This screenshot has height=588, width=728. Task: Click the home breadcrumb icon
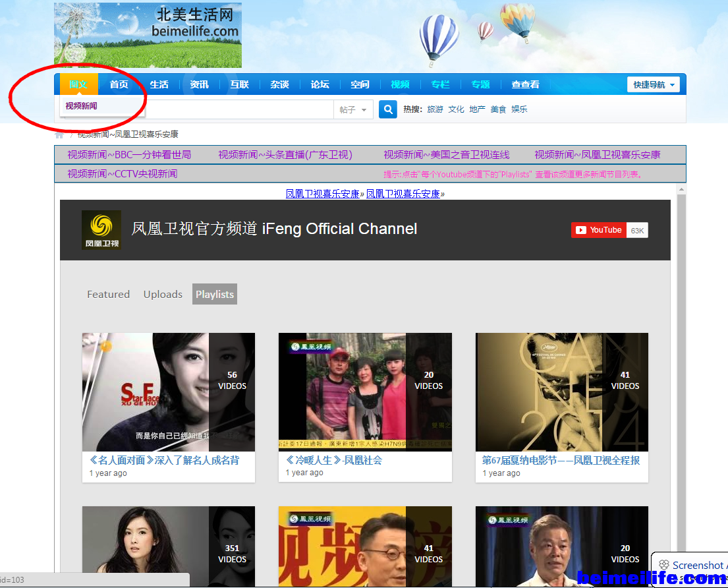click(x=59, y=134)
